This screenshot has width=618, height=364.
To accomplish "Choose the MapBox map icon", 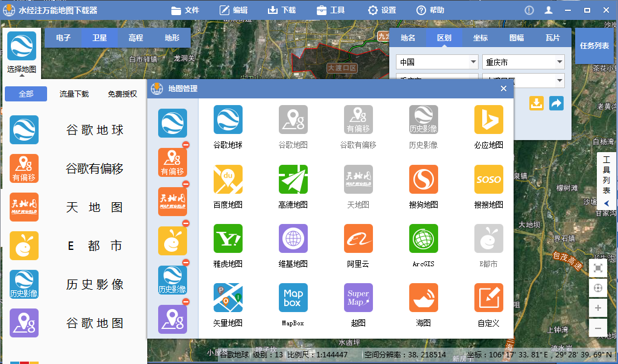I will [x=293, y=298].
